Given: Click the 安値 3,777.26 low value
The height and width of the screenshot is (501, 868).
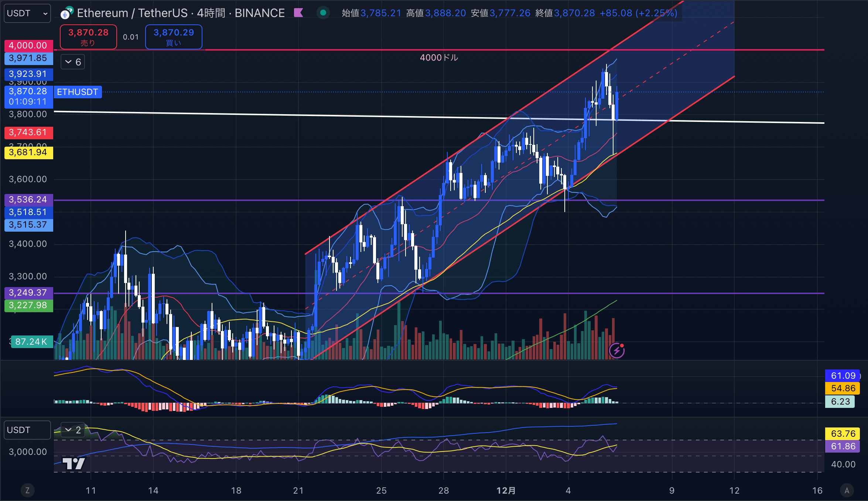Looking at the screenshot, I should coord(500,13).
